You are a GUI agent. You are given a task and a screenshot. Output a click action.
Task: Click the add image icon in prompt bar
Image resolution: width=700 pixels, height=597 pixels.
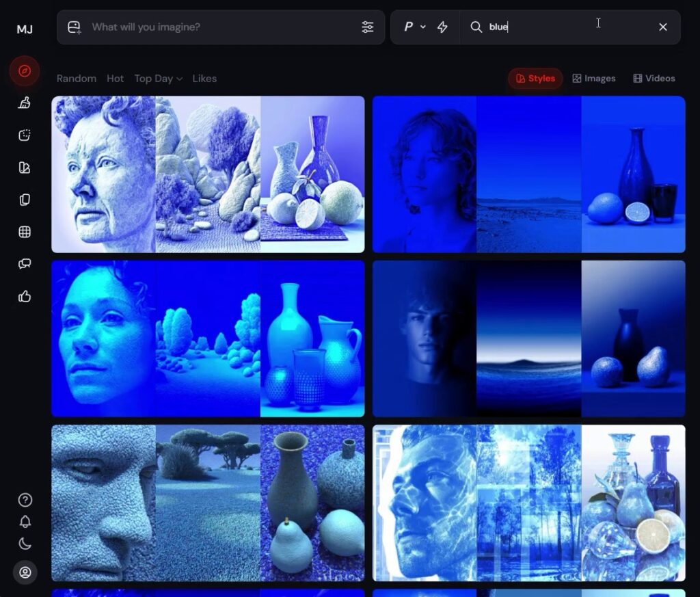[74, 27]
